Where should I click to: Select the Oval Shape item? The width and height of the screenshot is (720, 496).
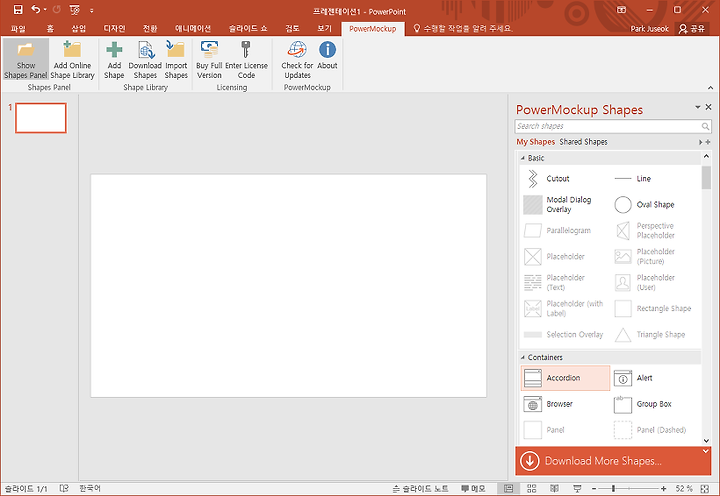[x=656, y=205]
